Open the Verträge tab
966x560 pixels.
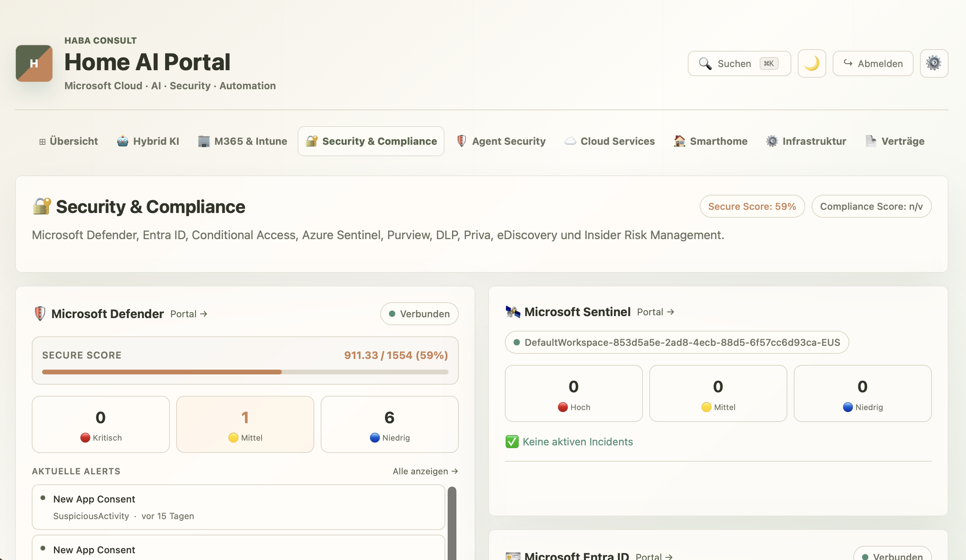coord(895,141)
